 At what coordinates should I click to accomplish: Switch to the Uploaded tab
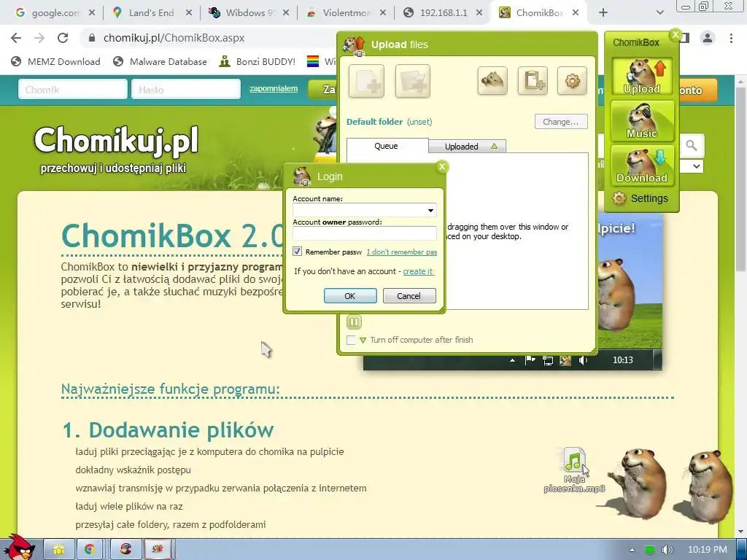click(x=467, y=146)
